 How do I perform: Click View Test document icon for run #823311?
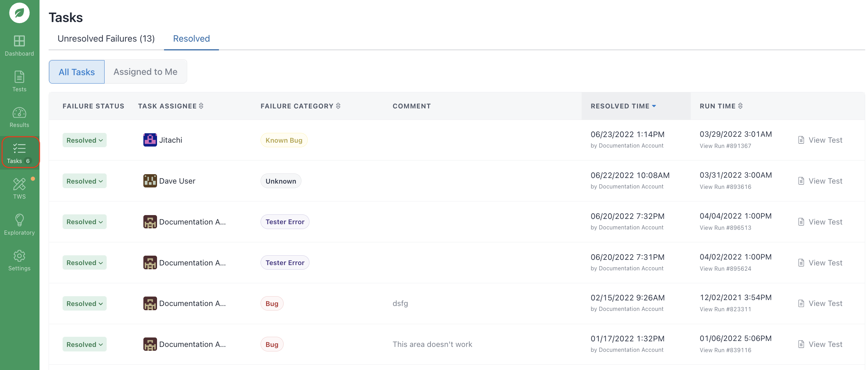[x=801, y=303]
